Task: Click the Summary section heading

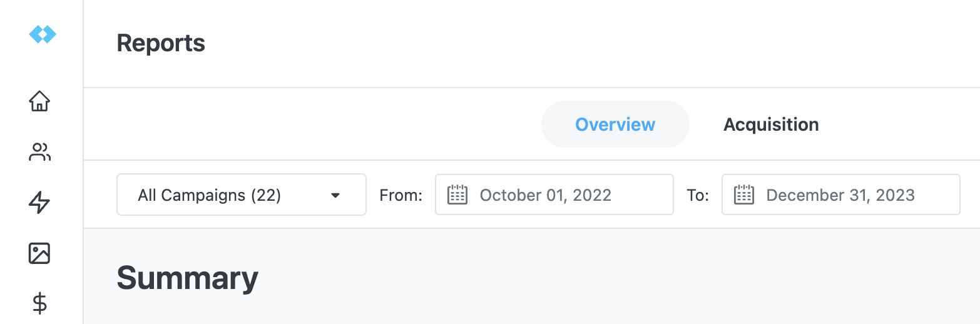Action: [x=188, y=278]
